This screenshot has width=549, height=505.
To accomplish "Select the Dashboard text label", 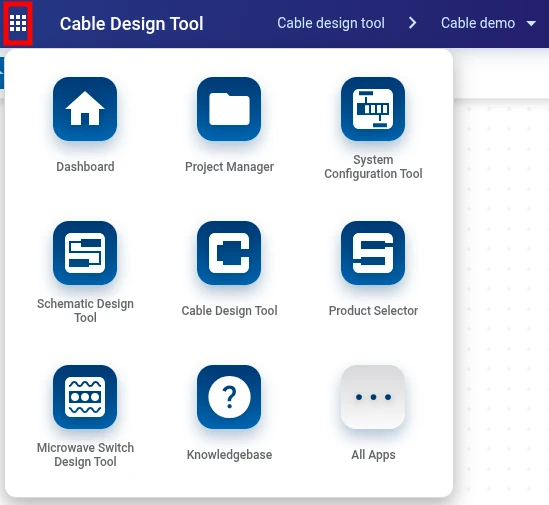I will (85, 167).
